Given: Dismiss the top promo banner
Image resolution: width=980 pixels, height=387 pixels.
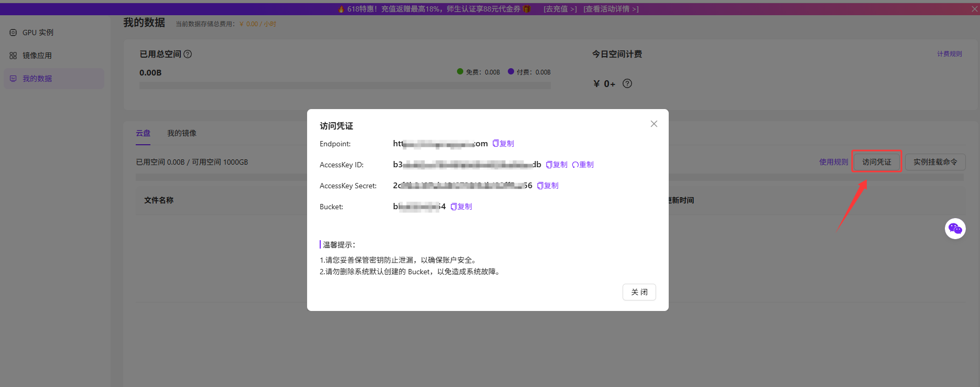Looking at the screenshot, I should tap(974, 9).
